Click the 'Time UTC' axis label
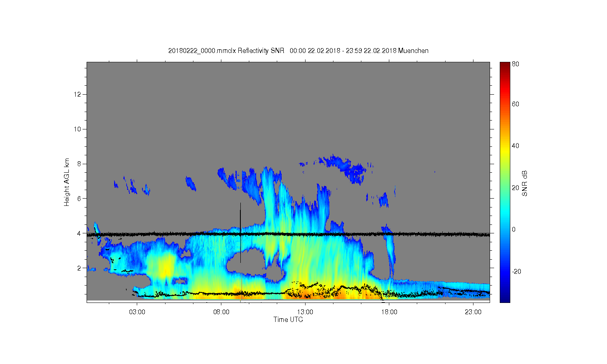Viewport: 607px width, 364px height. click(288, 320)
